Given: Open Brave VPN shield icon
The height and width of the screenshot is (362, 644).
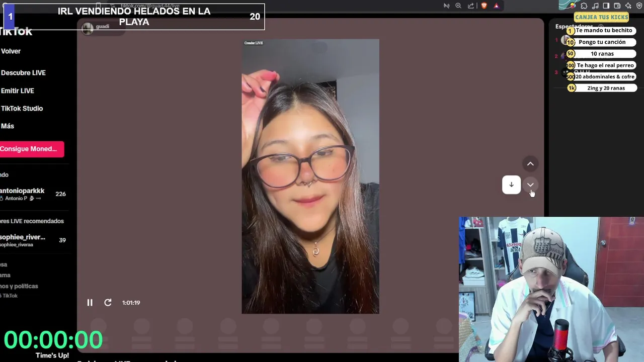Looking at the screenshot, I should click(639, 6).
